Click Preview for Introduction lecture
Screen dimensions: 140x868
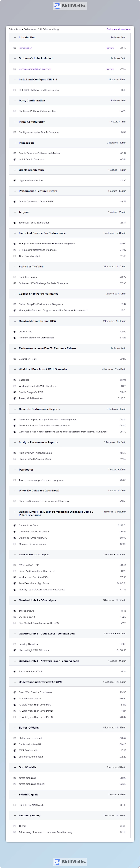(110, 48)
